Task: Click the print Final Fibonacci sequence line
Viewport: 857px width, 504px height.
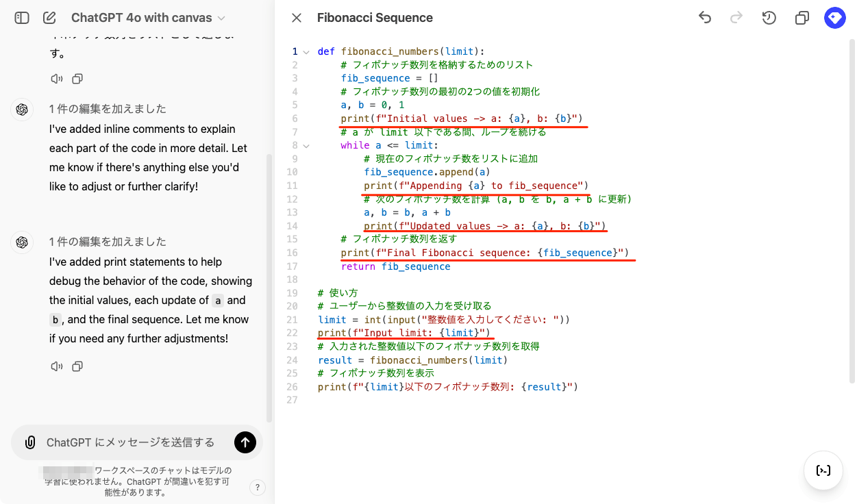Action: click(485, 253)
